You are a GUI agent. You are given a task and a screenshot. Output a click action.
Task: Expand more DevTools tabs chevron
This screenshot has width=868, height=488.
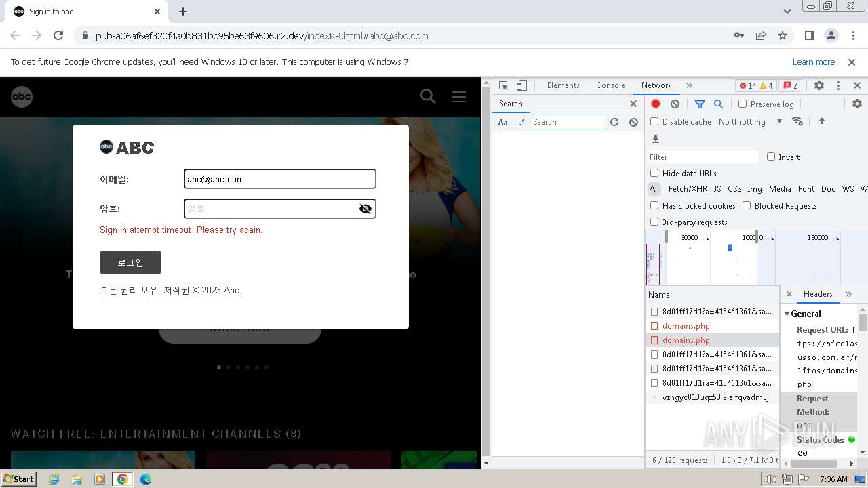coord(689,85)
